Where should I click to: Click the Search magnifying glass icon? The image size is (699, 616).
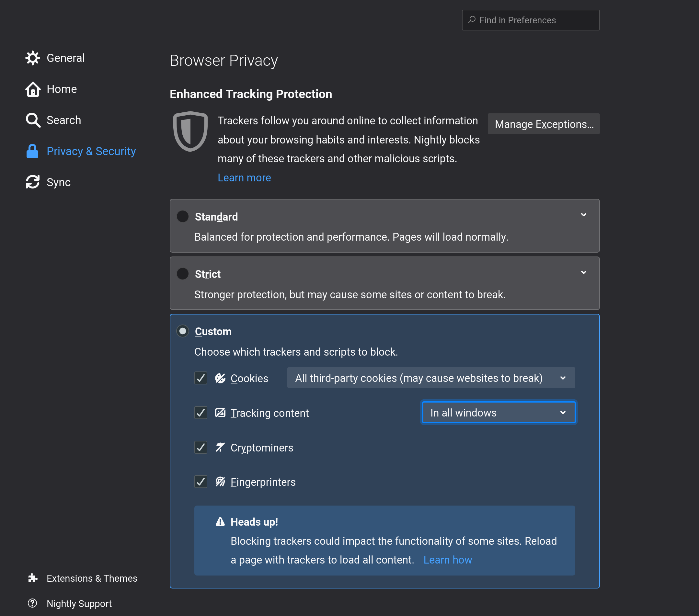point(33,120)
